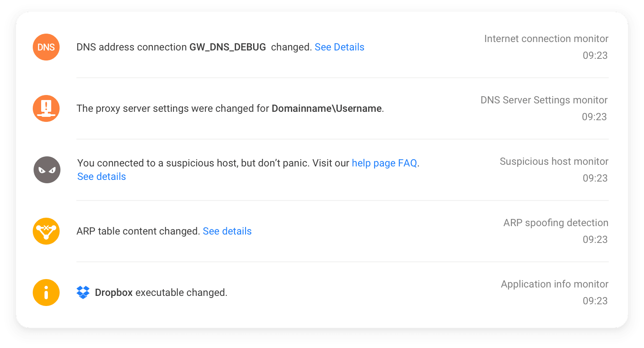Click the DNS Server Settings monitor label
The height and width of the screenshot is (348, 644).
544,100
